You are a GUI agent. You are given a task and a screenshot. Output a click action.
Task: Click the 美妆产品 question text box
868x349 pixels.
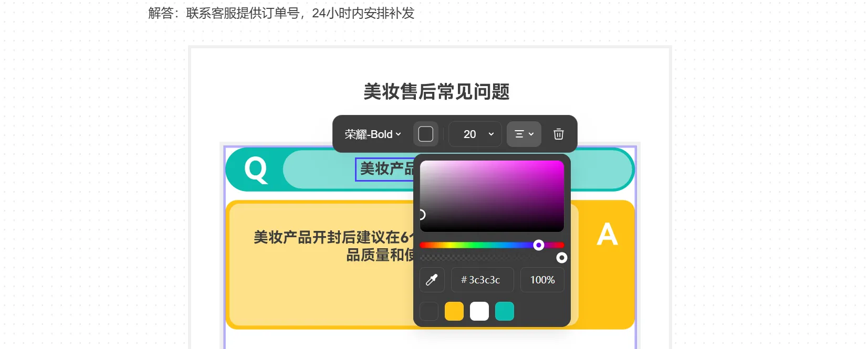[x=385, y=169]
